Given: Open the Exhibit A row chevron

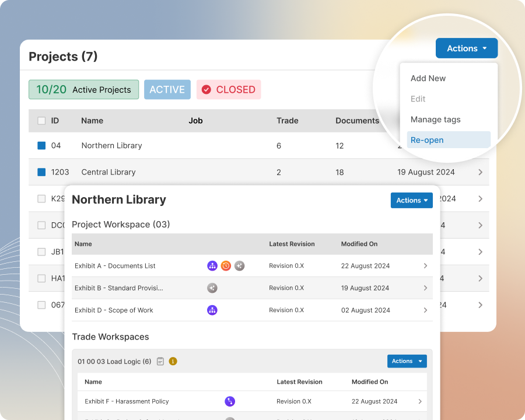Looking at the screenshot, I should (x=426, y=266).
